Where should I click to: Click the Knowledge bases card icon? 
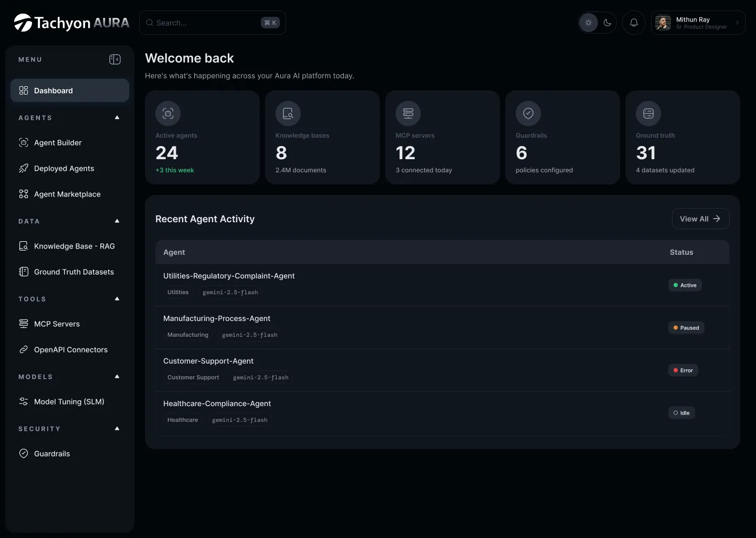pos(288,113)
